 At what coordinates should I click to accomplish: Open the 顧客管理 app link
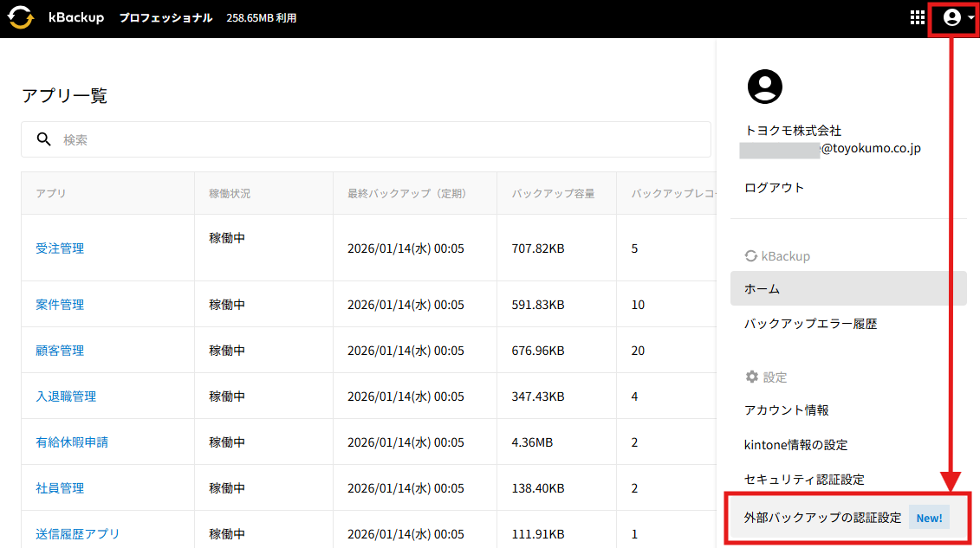click(x=60, y=351)
